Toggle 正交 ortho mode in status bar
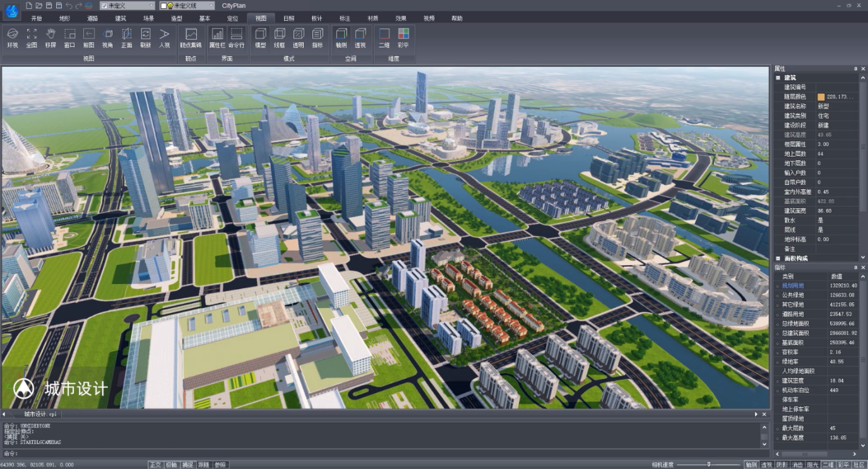The height and width of the screenshot is (469, 868). coord(155,465)
